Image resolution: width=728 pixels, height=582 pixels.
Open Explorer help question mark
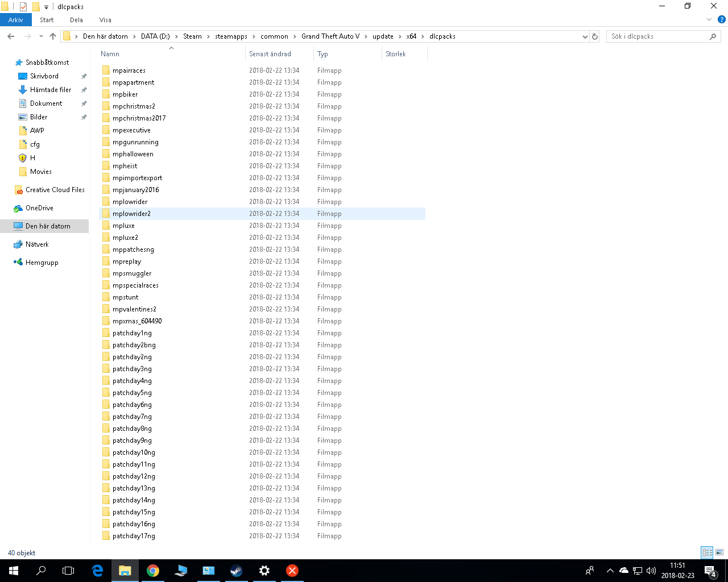coord(722,20)
